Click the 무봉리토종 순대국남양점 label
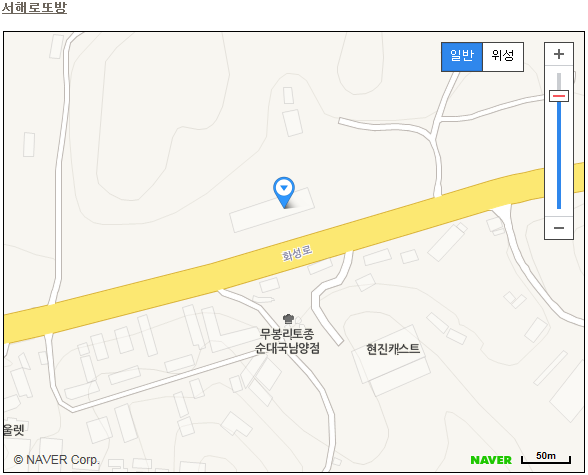The image size is (588, 475). point(287,341)
